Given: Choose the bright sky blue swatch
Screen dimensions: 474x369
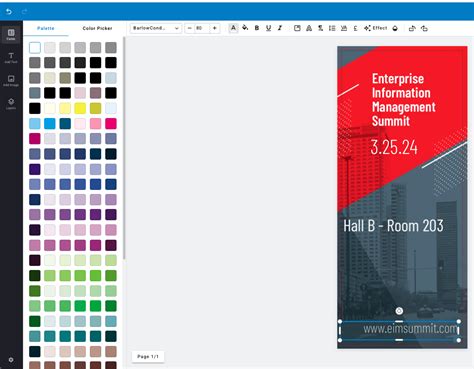Looking at the screenshot, I should pyautogui.click(x=50, y=124).
